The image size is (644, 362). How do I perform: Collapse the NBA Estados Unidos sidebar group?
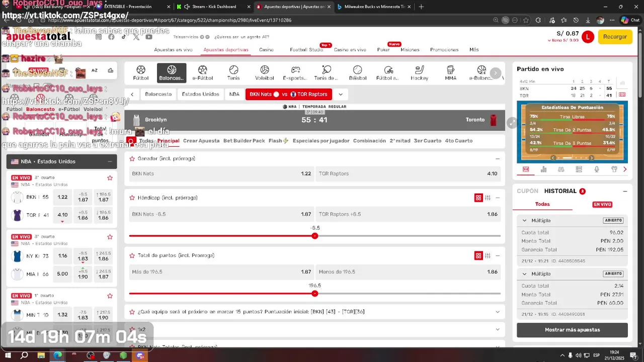[110, 161]
